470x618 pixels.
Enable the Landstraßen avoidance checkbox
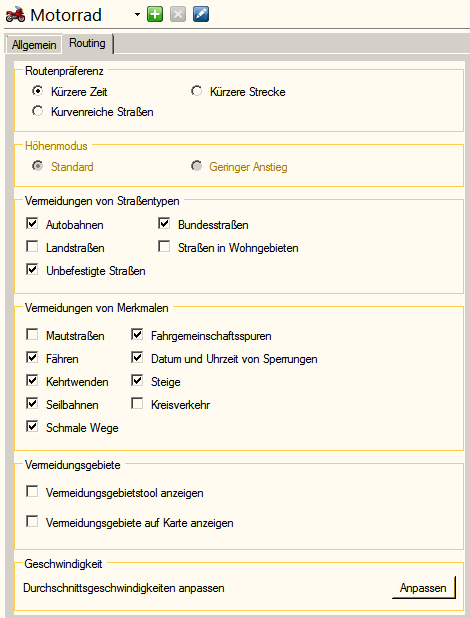[32, 246]
